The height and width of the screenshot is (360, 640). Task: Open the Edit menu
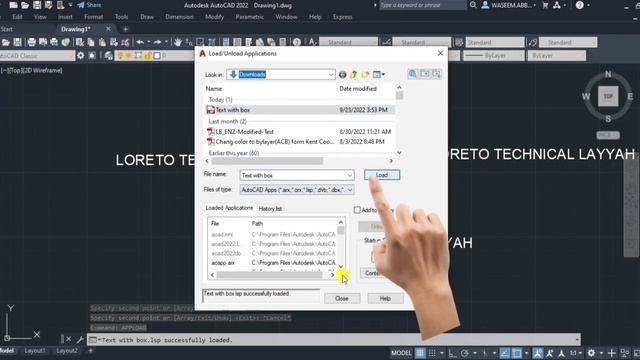(18, 17)
